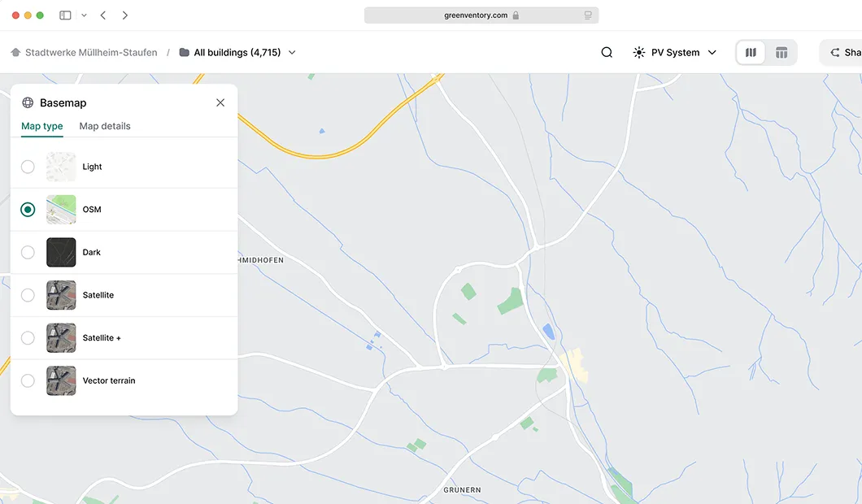The height and width of the screenshot is (504, 862).
Task: Open the browser tab chevron dropdown
Action: point(85,15)
